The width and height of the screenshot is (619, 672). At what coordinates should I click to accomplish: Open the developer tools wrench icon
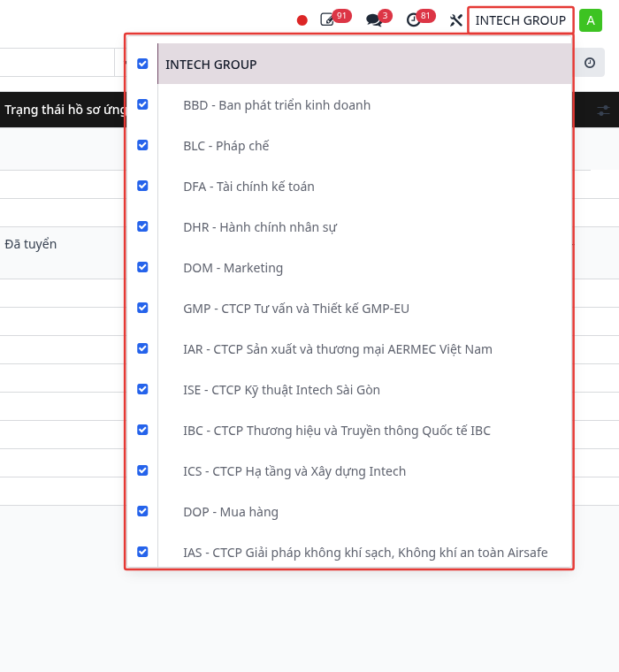click(455, 20)
